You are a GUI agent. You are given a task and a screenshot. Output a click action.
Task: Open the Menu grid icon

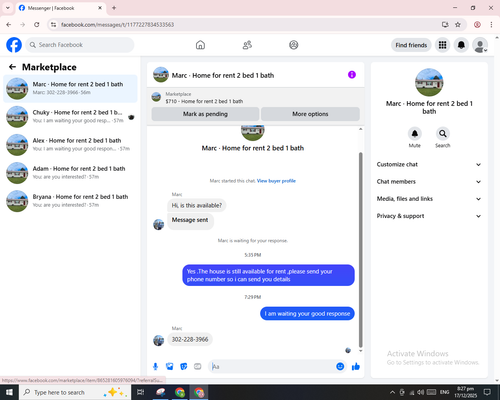[442, 45]
